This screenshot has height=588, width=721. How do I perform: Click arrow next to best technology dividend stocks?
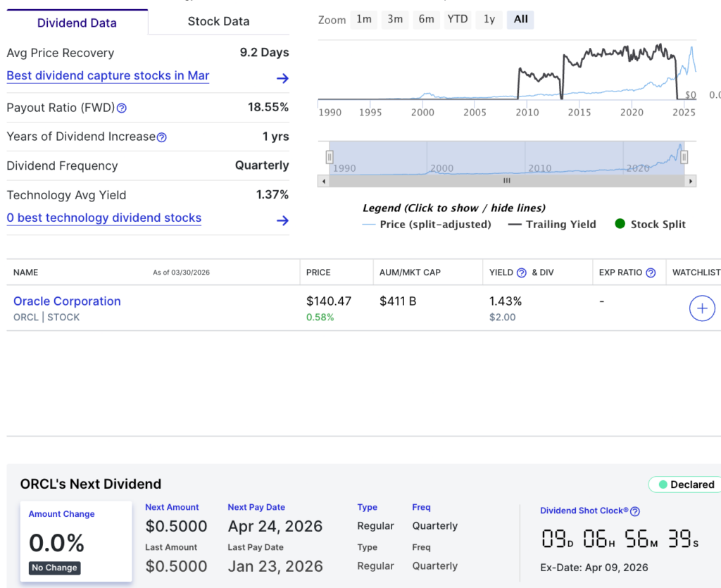click(x=282, y=220)
